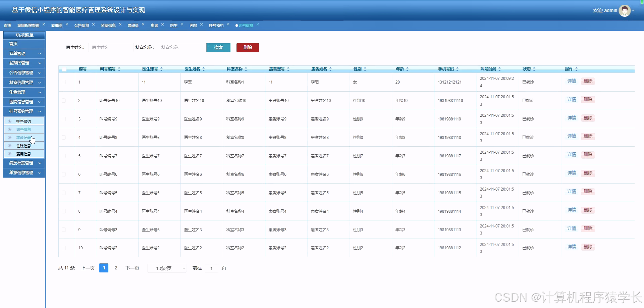
Task: Click the red 删除 batch button
Action: (248, 48)
